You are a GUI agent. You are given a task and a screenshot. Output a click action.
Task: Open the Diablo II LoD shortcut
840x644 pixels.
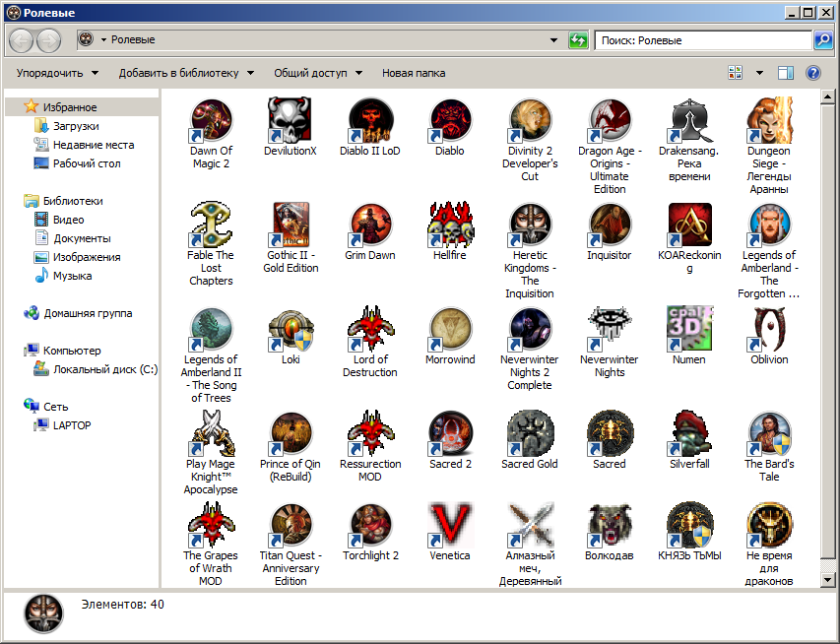point(370,120)
